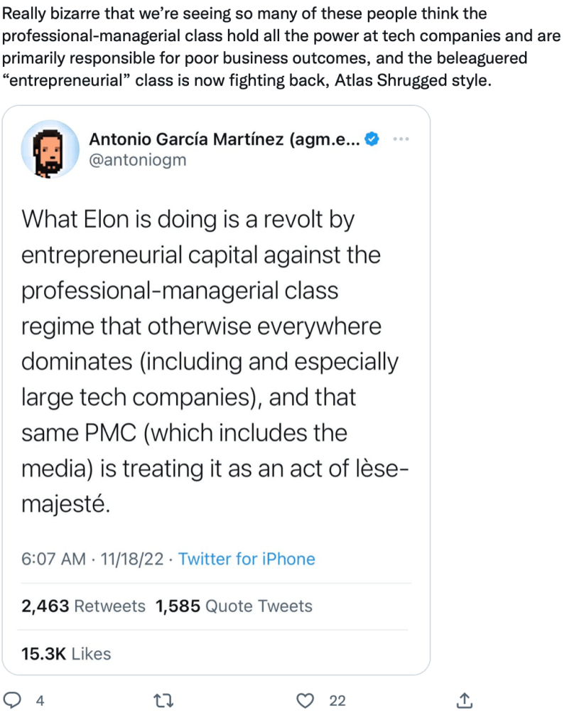Click the 11/18/22 date in the quoted tweet
The image size is (574, 728).
coord(132,559)
